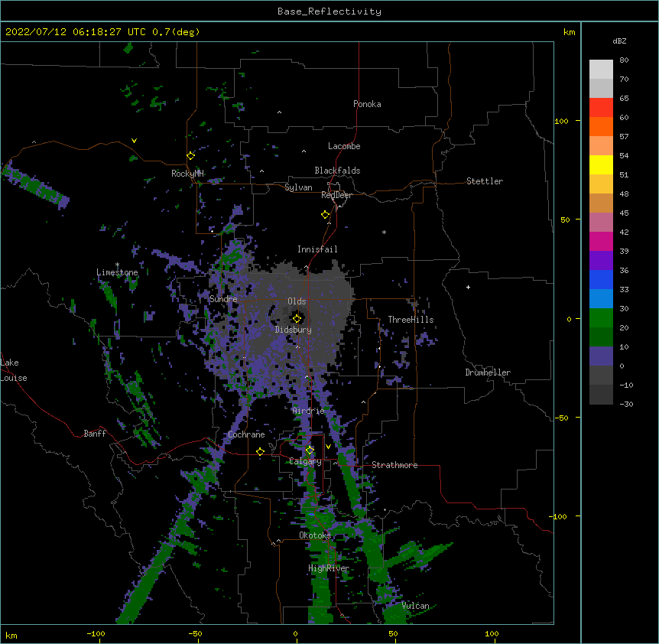Click the Okotoks label
The image size is (659, 644).
click(x=315, y=535)
